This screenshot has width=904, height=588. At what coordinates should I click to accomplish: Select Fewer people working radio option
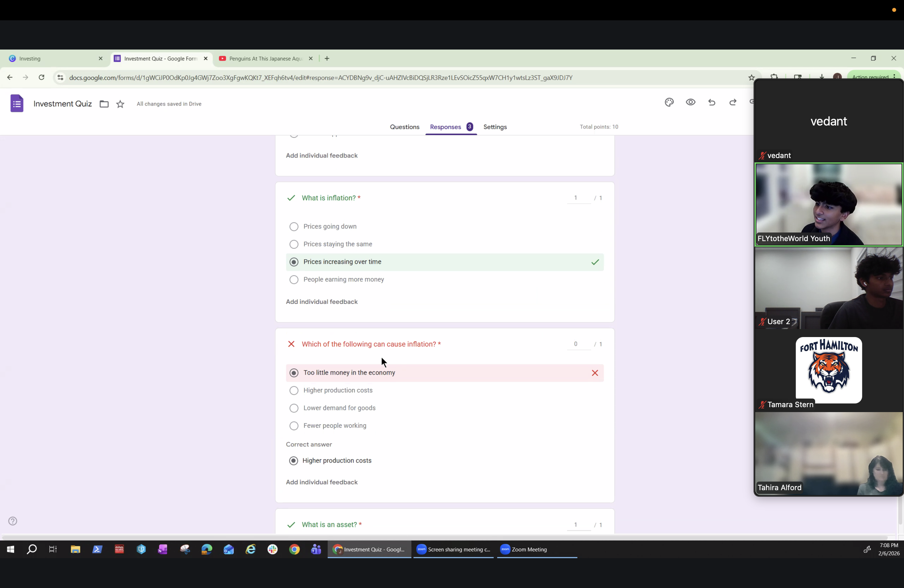coord(294,426)
